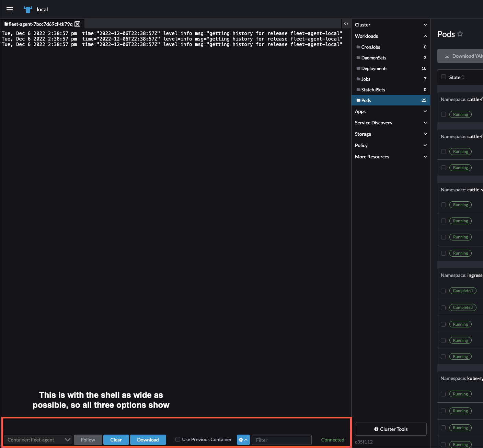Click the Rancher logo in the top bar
This screenshot has height=448, width=483.
(x=27, y=9)
